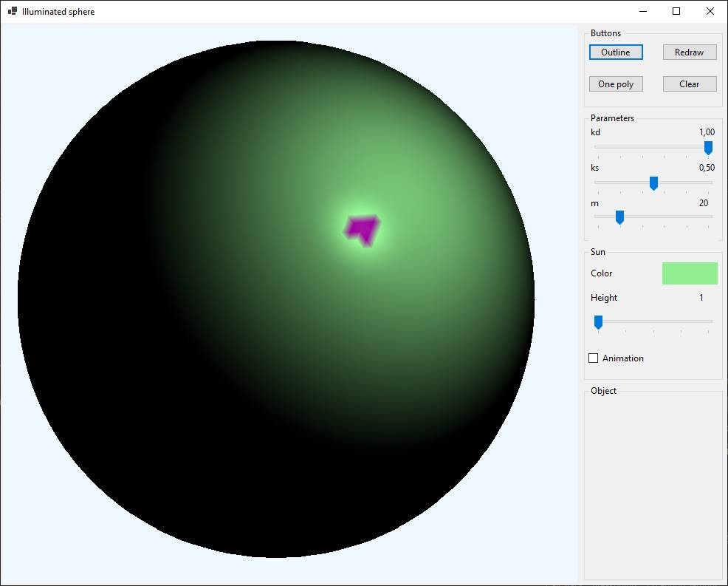Click the right end of the Height slider track

[710, 321]
